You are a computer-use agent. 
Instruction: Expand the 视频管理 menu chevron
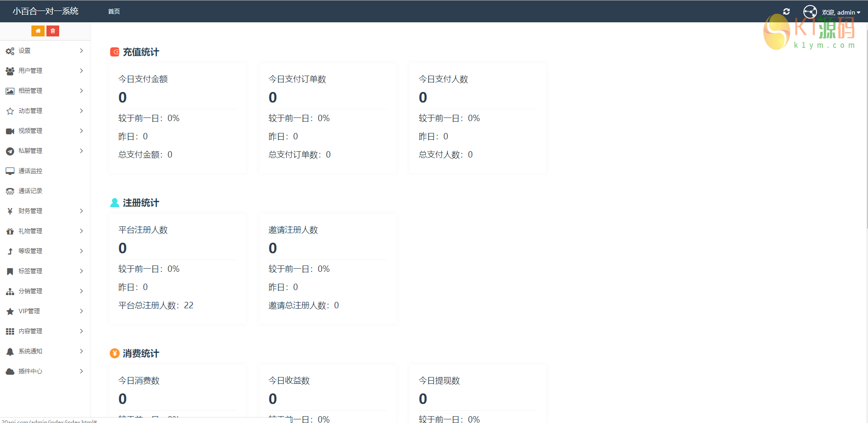81,131
